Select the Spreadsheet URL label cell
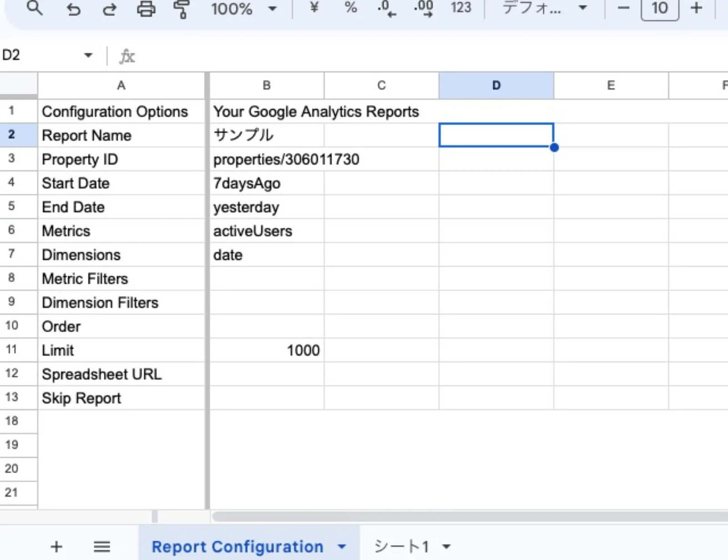The width and height of the screenshot is (728, 560). [x=121, y=374]
